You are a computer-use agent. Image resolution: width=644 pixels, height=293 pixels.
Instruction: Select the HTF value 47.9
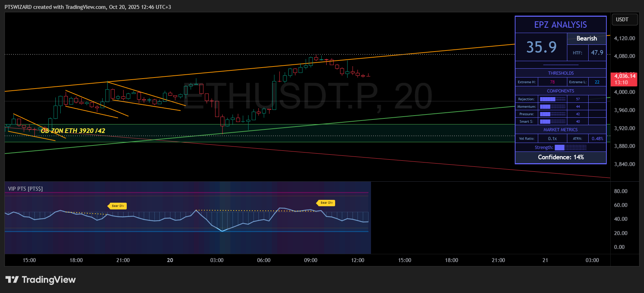(597, 53)
